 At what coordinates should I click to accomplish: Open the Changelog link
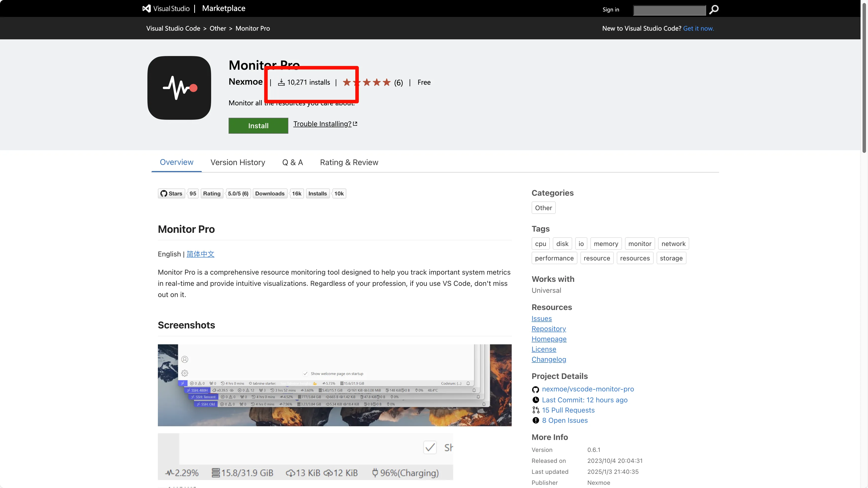549,359
